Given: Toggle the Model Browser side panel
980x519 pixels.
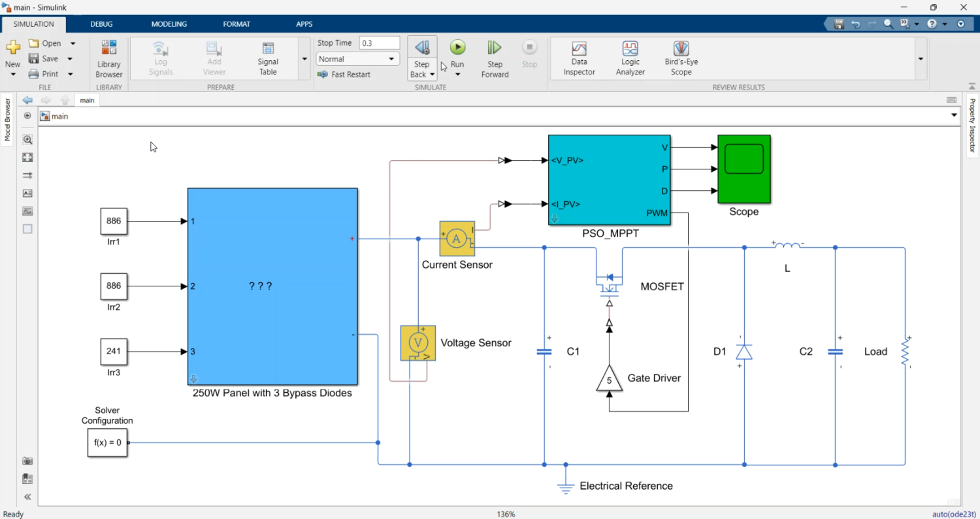Looking at the screenshot, I should (x=7, y=120).
